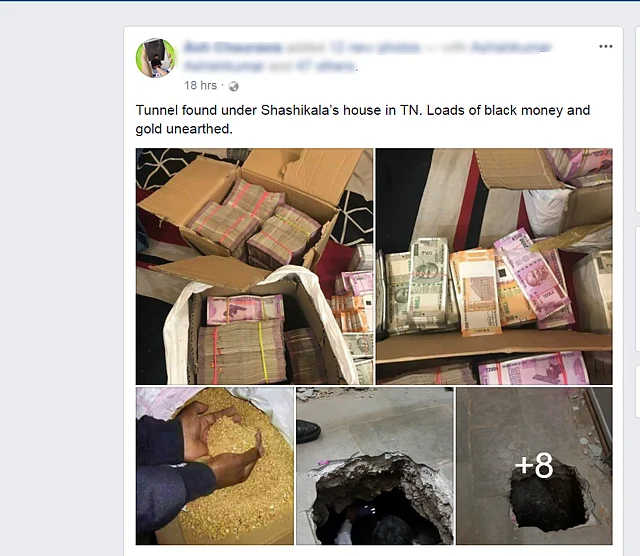Open the photo of round floor hole
The height and width of the screenshot is (556, 640).
(x=375, y=466)
